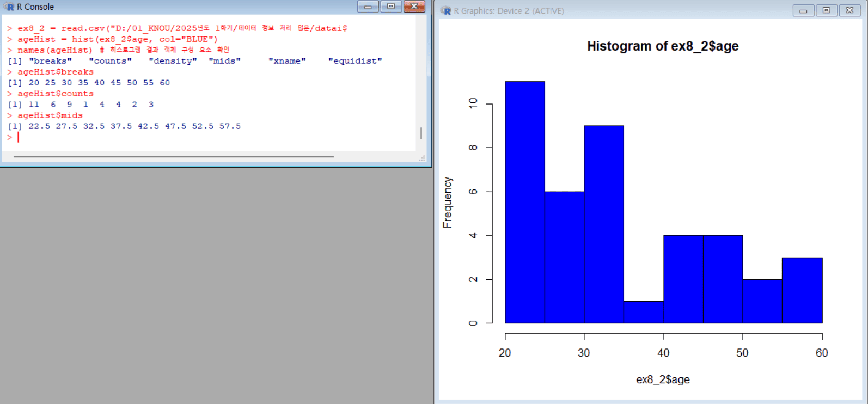Maximize the R Console window
The width and height of the screenshot is (868, 404).
(391, 7)
